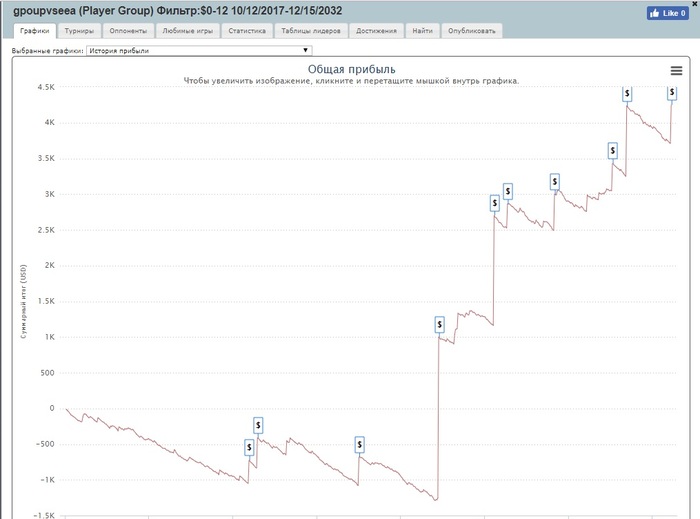Click the $ flag just above 3K line
This screenshot has width=700, height=519.
click(x=554, y=182)
